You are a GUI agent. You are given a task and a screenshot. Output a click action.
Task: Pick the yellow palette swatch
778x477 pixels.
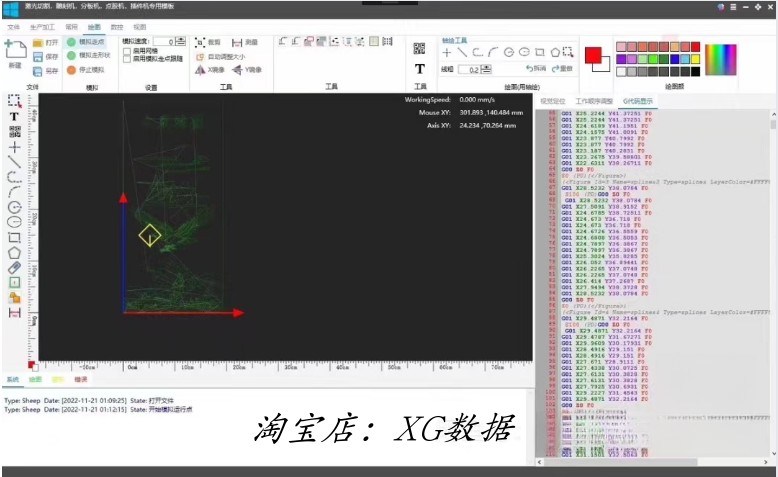pos(696,59)
